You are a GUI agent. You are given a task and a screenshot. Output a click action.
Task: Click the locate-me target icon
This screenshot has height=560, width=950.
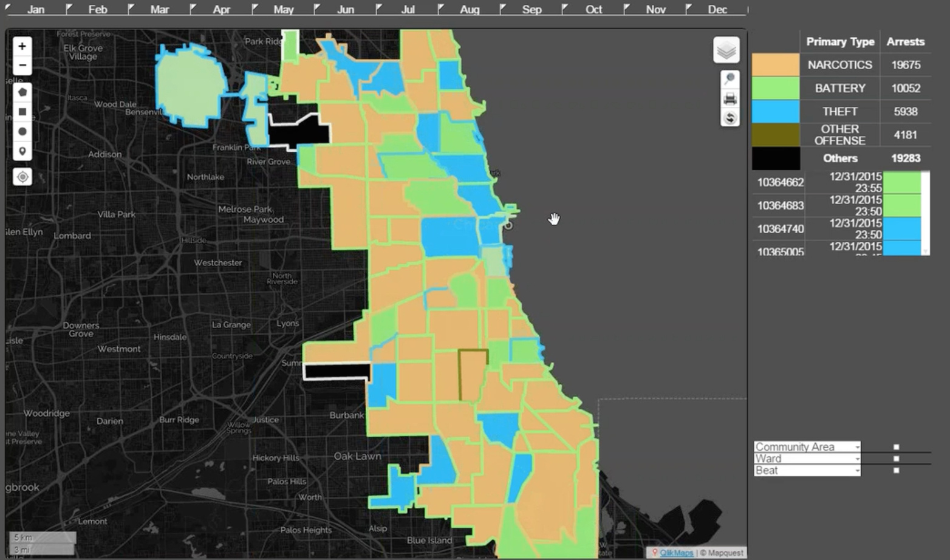[22, 177]
